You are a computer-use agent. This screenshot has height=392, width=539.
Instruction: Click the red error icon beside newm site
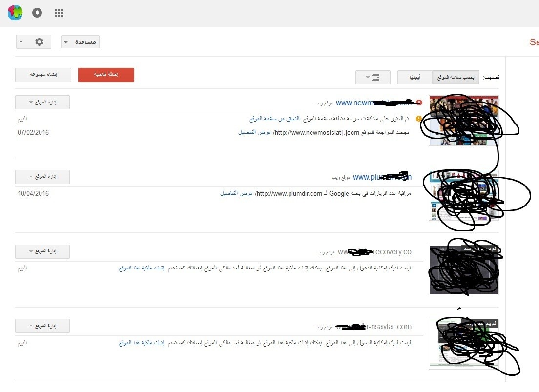click(x=419, y=103)
